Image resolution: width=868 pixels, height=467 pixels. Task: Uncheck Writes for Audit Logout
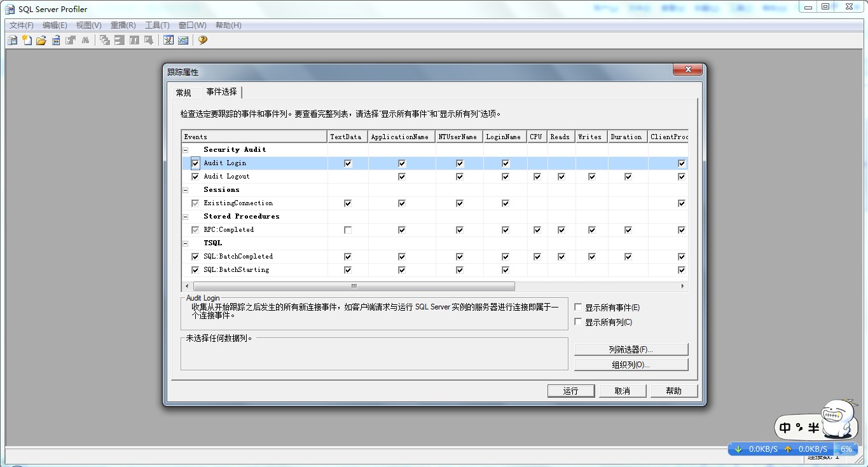tap(592, 177)
